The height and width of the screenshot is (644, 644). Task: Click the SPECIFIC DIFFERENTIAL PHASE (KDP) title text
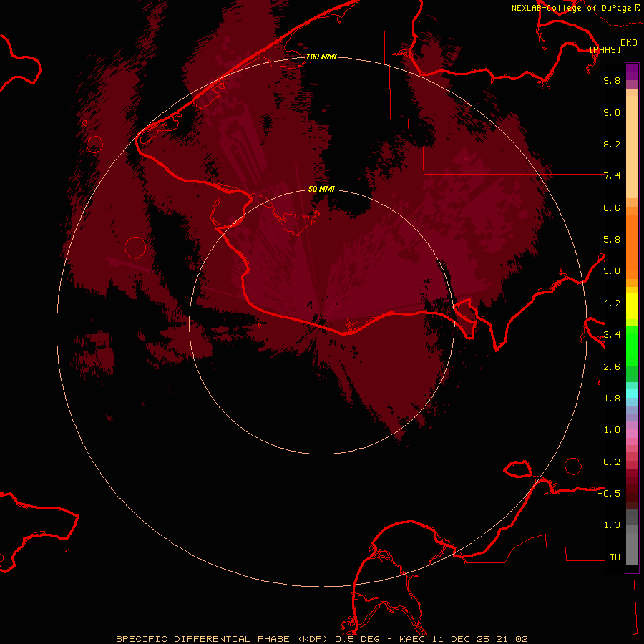click(x=224, y=639)
